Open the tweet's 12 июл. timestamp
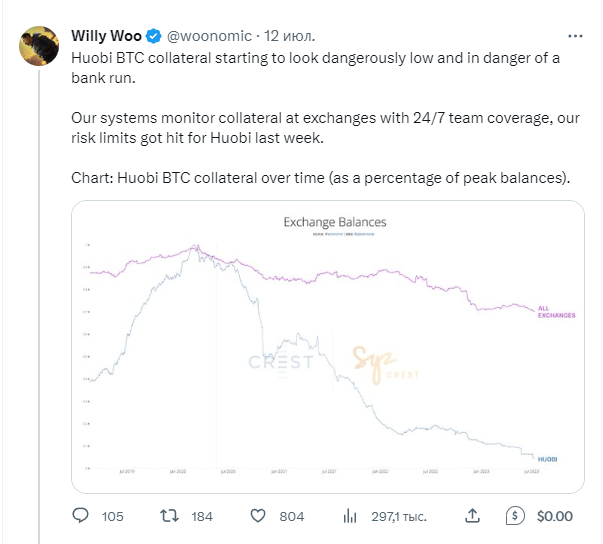Screen dimensions: 603x544 click(290, 36)
